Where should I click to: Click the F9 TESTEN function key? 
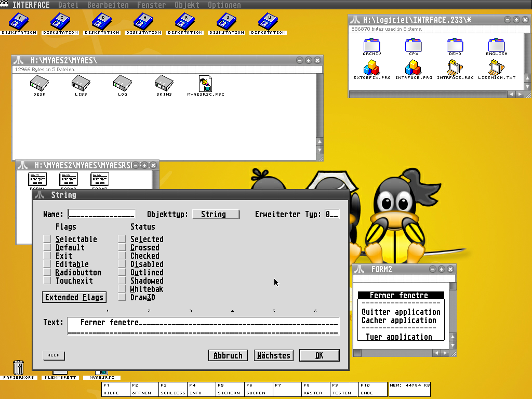(344, 389)
